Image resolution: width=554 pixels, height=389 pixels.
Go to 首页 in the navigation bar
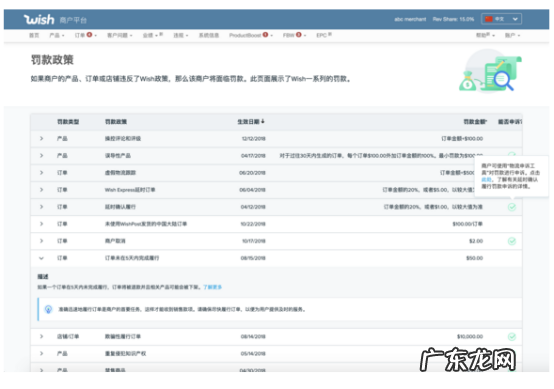click(x=34, y=35)
